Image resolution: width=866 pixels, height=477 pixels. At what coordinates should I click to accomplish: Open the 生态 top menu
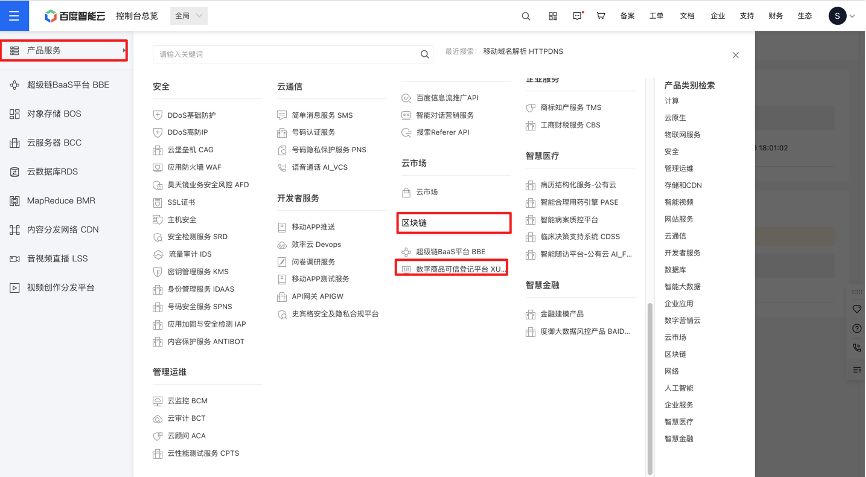805,16
